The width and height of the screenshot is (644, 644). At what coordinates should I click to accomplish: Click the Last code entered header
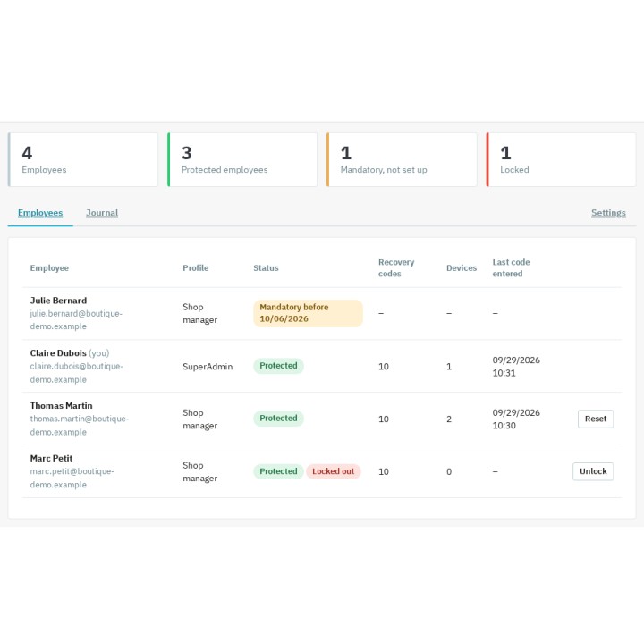click(511, 268)
